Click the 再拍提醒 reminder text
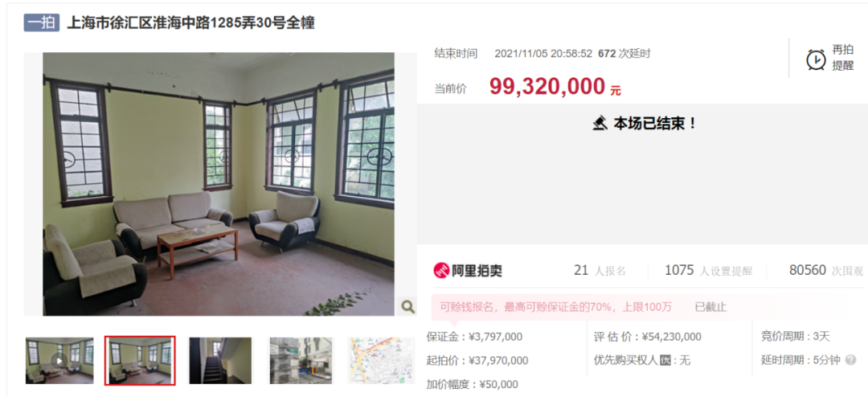 (x=843, y=58)
